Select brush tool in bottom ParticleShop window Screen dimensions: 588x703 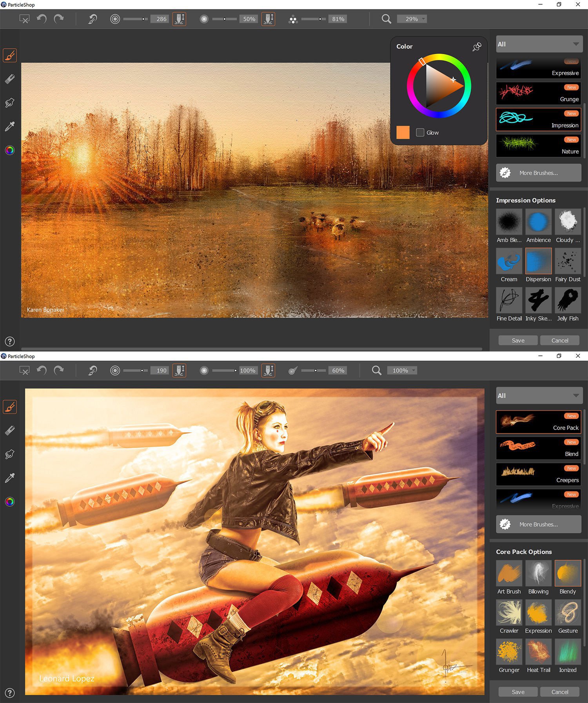(x=10, y=407)
